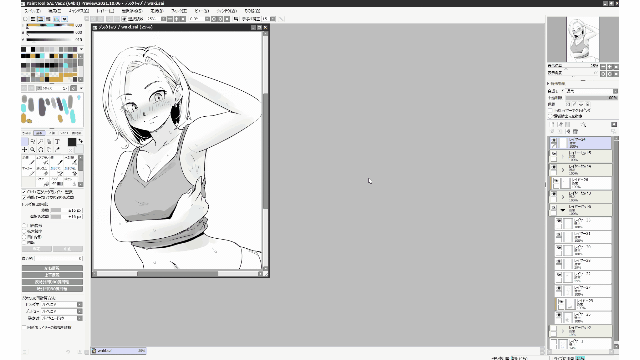Select the eyedropper color picker tool
640x360 pixels.
point(57,150)
